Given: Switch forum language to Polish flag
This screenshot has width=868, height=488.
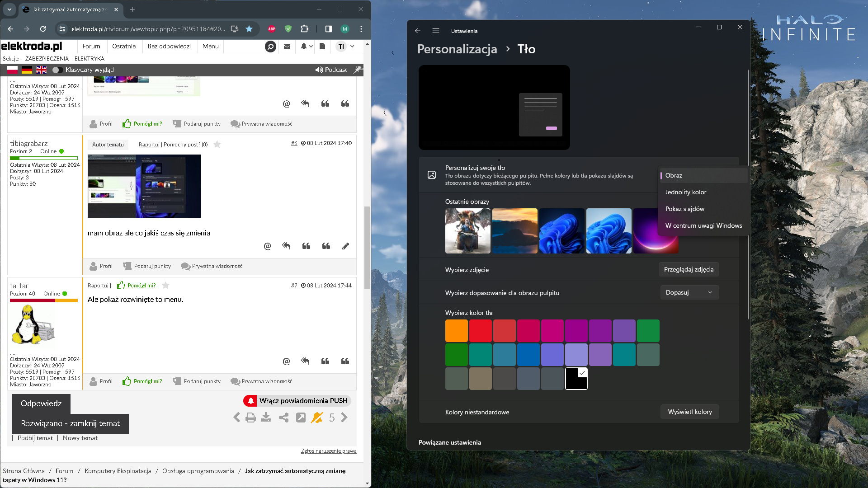Looking at the screenshot, I should tap(13, 70).
